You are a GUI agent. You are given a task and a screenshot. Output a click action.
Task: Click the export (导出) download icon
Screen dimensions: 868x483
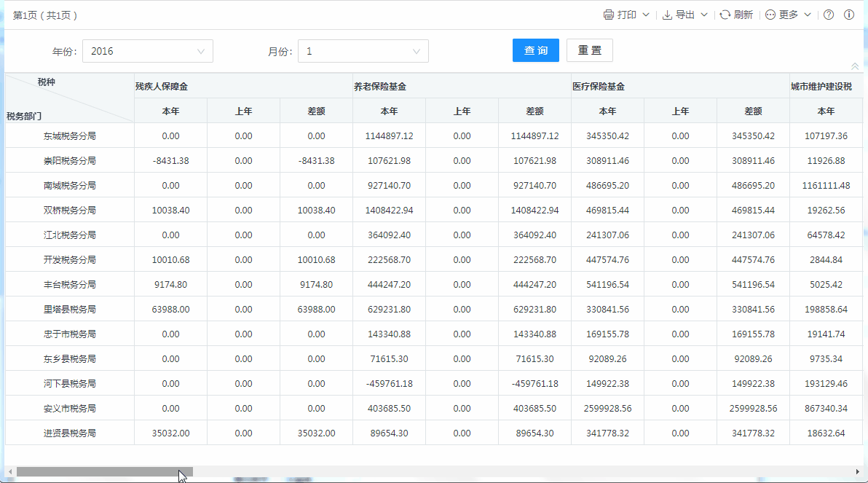667,15
